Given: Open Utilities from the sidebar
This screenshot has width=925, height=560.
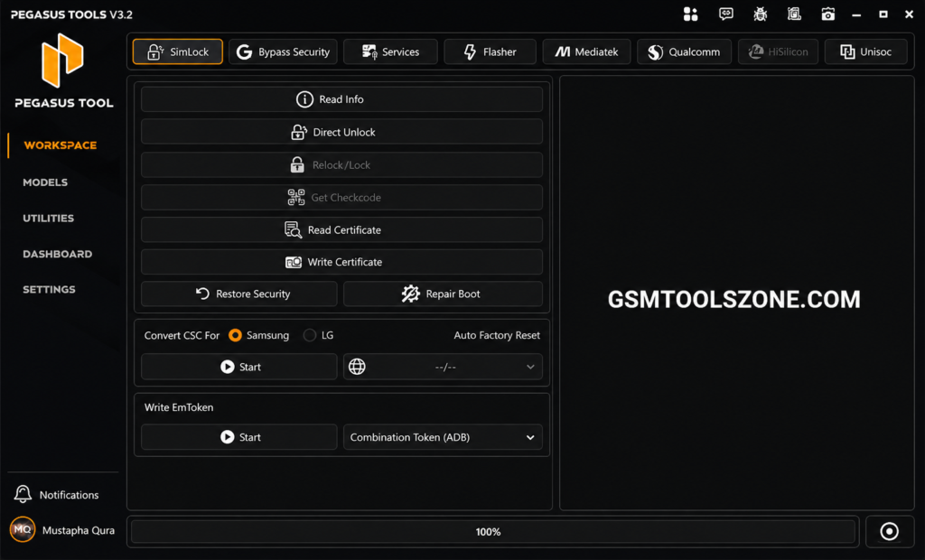Looking at the screenshot, I should [x=49, y=219].
